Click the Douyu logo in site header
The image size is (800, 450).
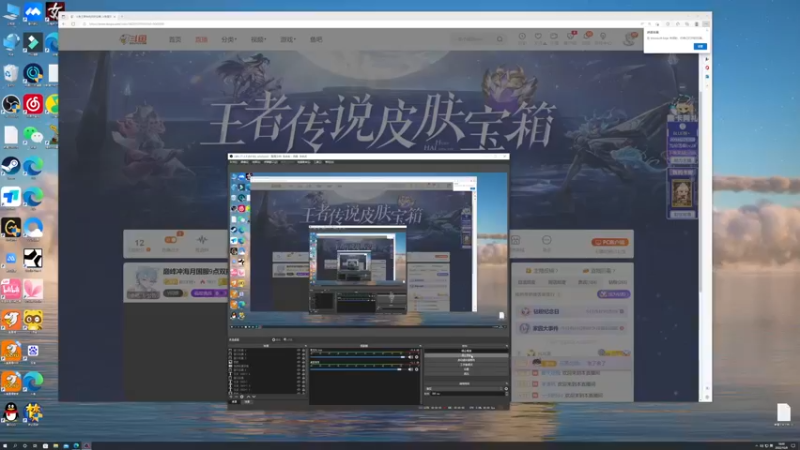(x=134, y=39)
